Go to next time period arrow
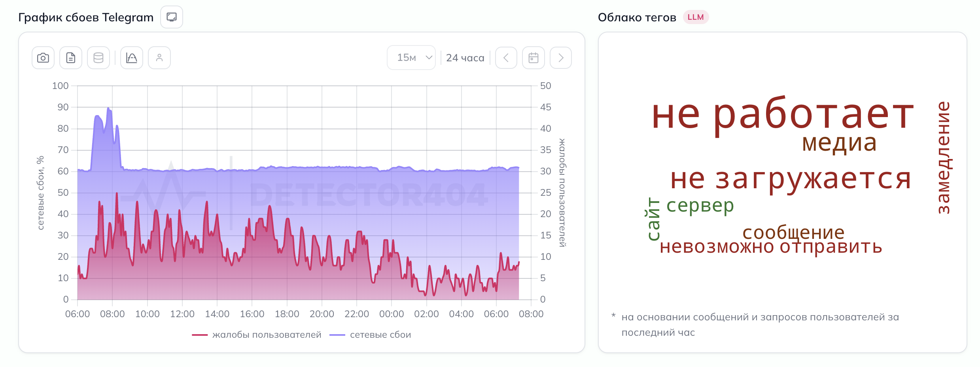980x367 pixels. pyautogui.click(x=561, y=58)
